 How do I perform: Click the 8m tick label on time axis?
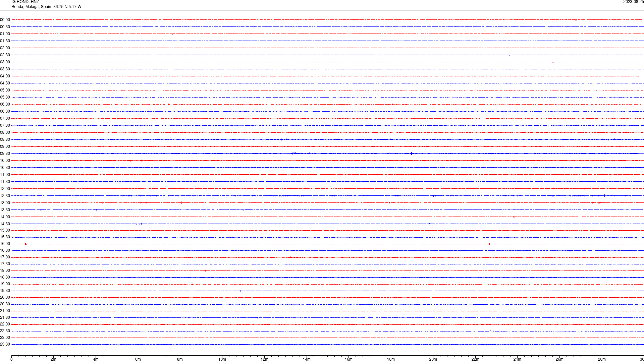tap(180, 359)
